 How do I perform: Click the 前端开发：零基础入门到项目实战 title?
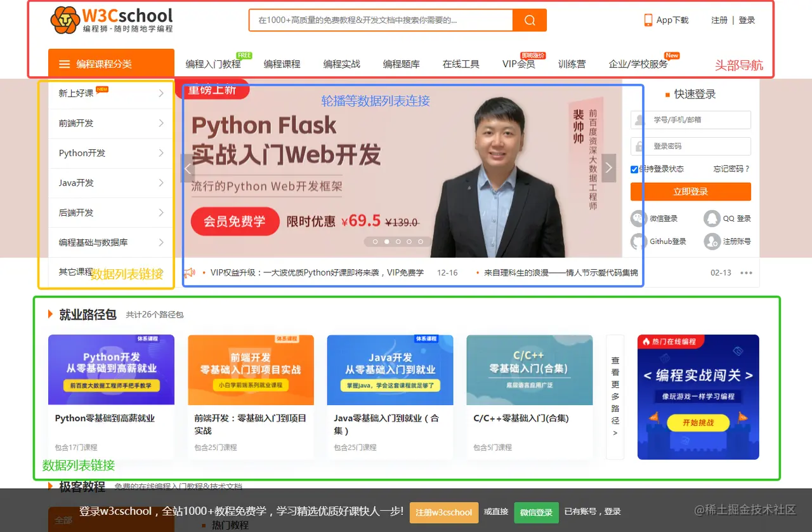point(251,424)
